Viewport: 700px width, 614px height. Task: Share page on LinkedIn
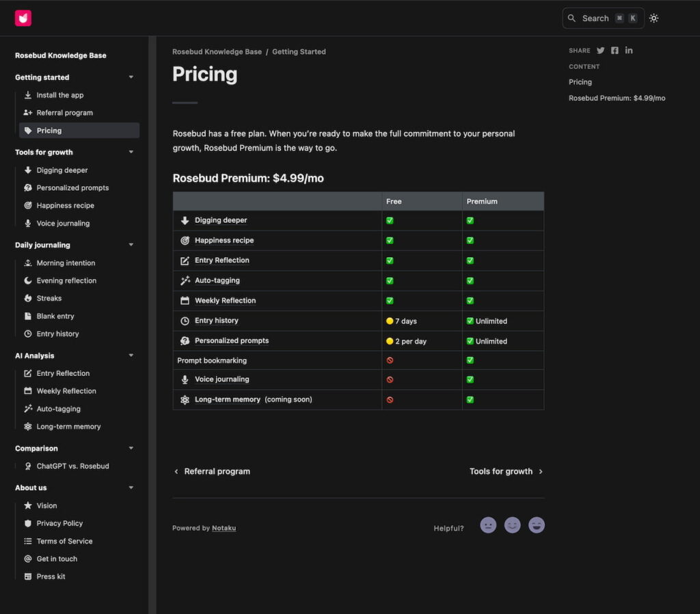[x=629, y=51]
